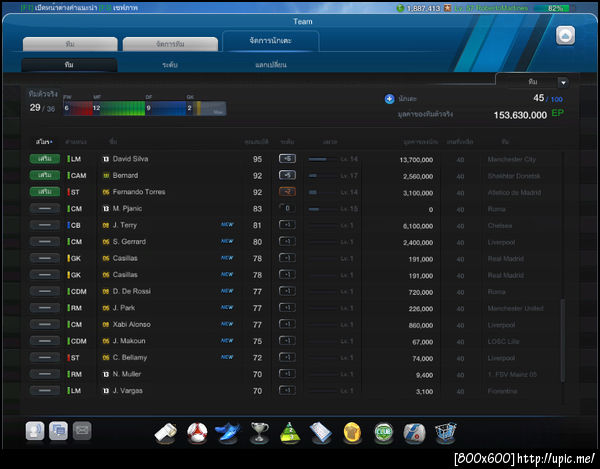Screen dimensions: 600x469
Task: Toggle the grey dash button for J. Vargas
Action: (45, 391)
